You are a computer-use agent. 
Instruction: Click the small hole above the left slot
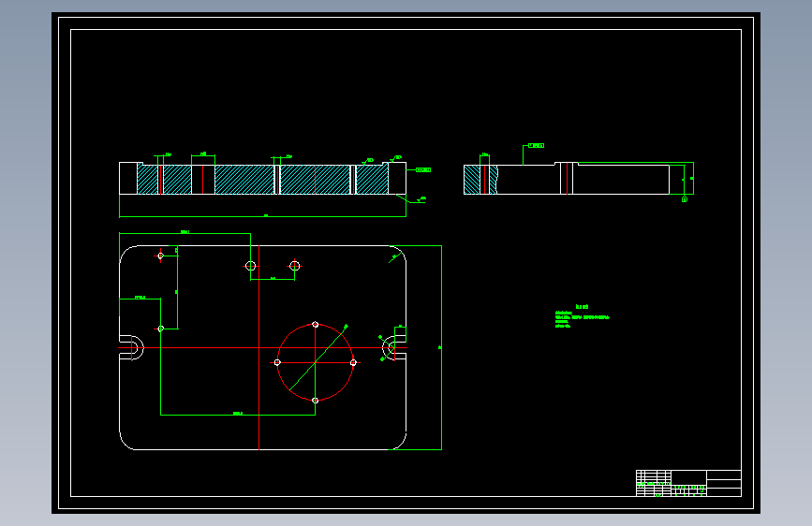point(160,329)
